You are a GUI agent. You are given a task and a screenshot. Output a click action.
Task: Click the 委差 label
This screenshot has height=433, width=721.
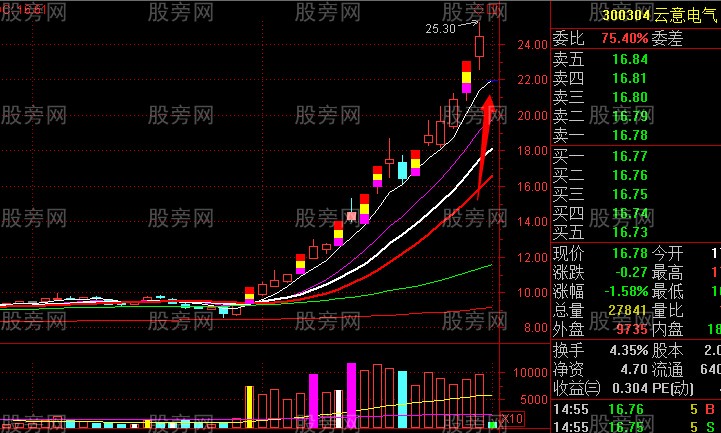point(668,39)
